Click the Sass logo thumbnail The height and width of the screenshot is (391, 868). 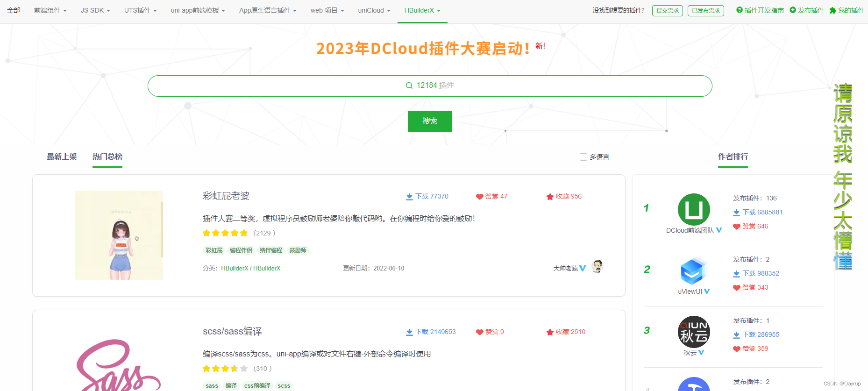(x=119, y=364)
